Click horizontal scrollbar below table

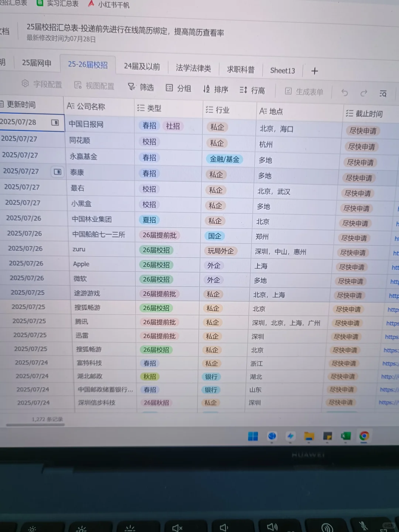pos(35,425)
